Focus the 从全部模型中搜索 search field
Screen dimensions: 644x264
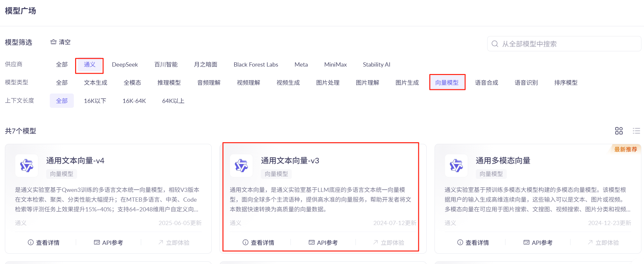coord(564,44)
